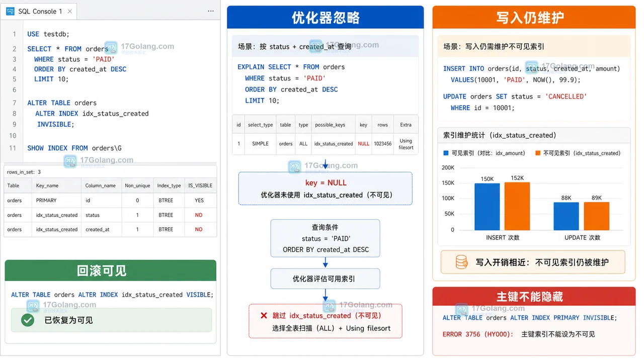Screen dimensions: 644x362
Task: Click the 1023456 rows cell
Action: coord(383,144)
